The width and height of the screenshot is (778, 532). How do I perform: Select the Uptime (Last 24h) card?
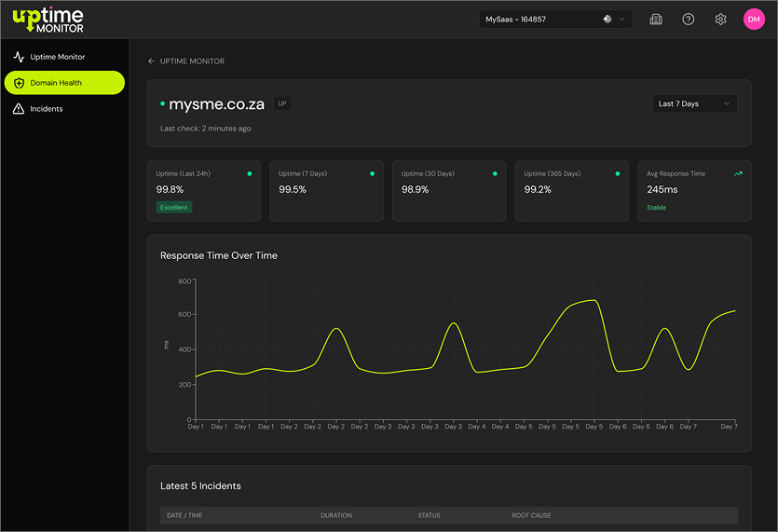[204, 191]
